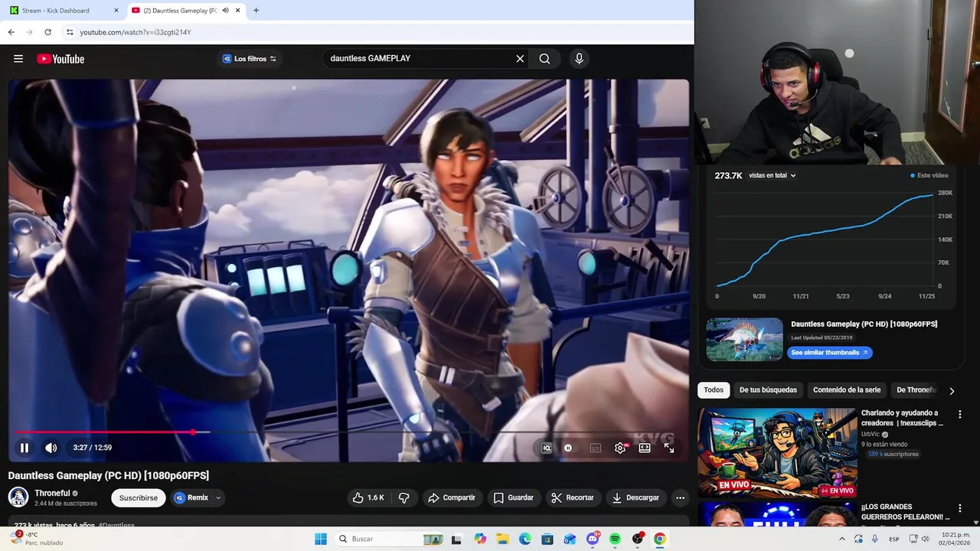Viewport: 980px width, 551px height.
Task: Switch the player to theater mode
Action: click(645, 448)
